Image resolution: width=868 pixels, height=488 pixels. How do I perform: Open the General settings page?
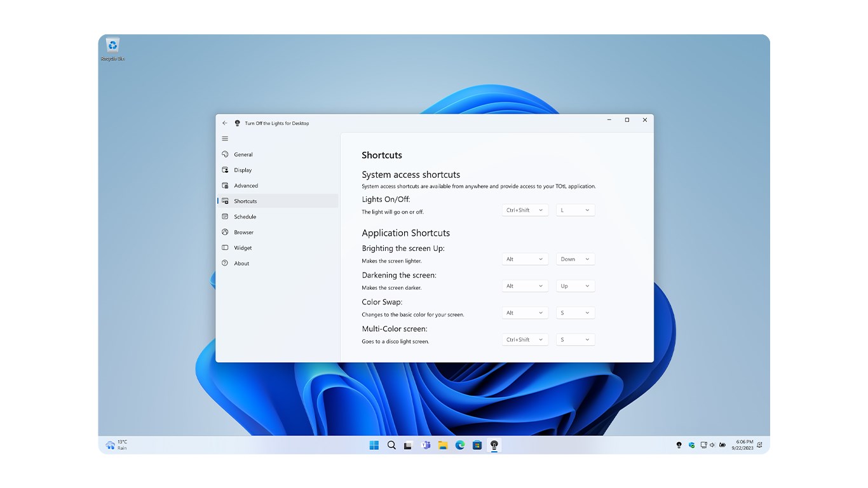[x=277, y=154]
